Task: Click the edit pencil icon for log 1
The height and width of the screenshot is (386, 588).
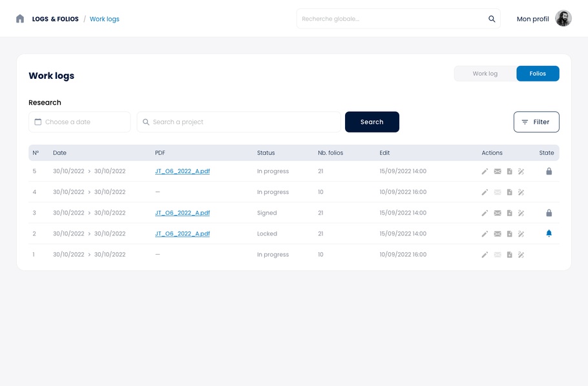Action: (x=485, y=255)
